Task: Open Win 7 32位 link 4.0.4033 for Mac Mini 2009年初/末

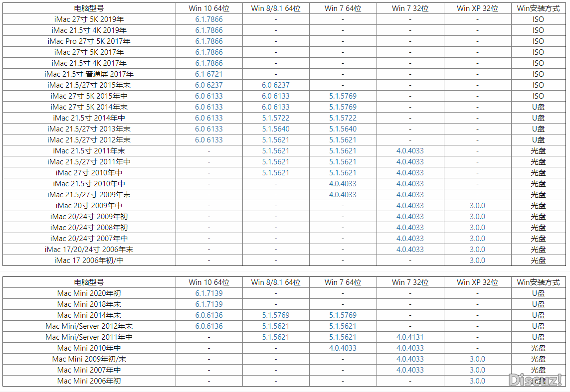Action: (x=410, y=359)
